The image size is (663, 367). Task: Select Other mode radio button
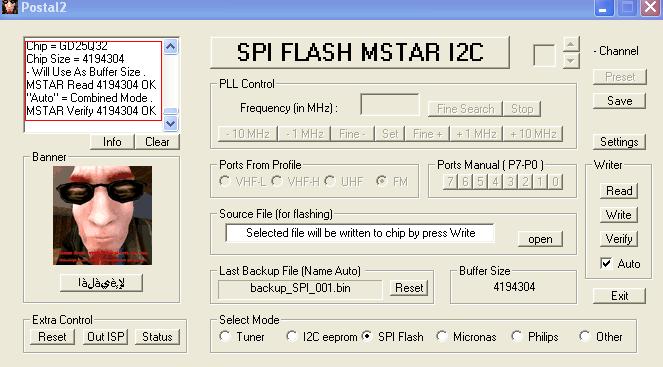pyautogui.click(x=584, y=337)
